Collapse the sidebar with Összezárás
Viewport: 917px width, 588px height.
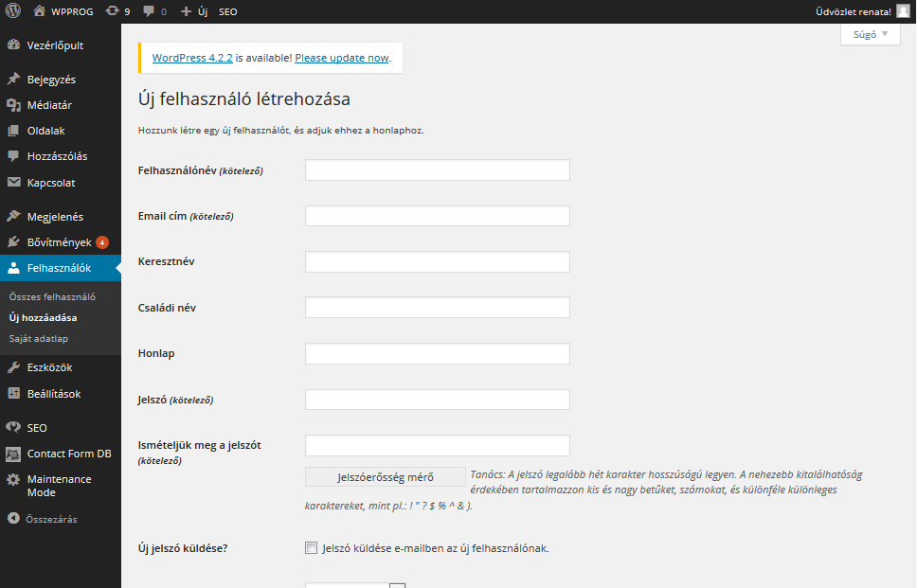[x=13, y=519]
